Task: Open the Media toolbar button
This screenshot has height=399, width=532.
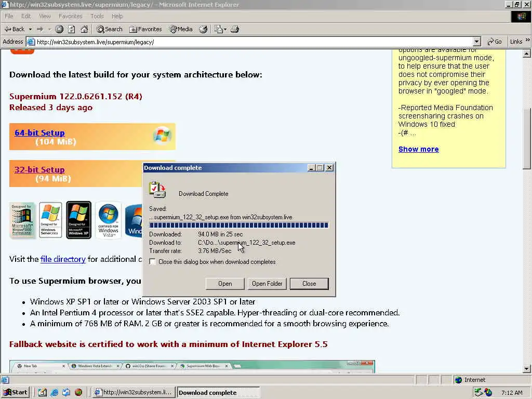Action: (181, 29)
